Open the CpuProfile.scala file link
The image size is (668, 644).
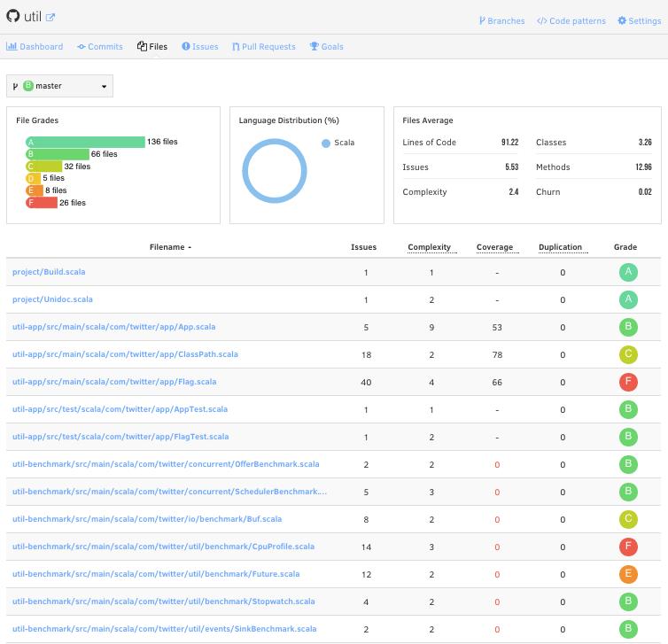coord(163,547)
